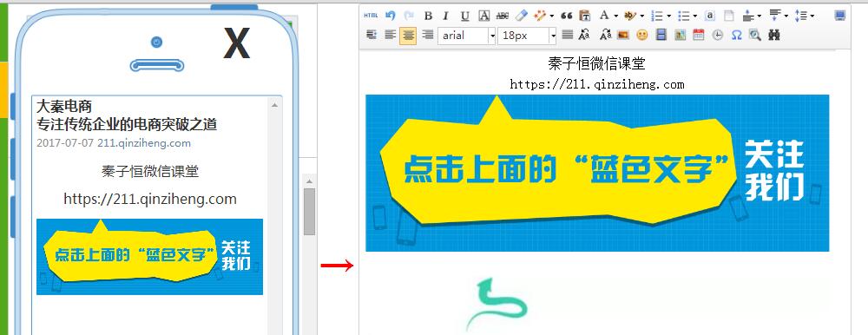Expand ordered list style arrow

(668, 16)
